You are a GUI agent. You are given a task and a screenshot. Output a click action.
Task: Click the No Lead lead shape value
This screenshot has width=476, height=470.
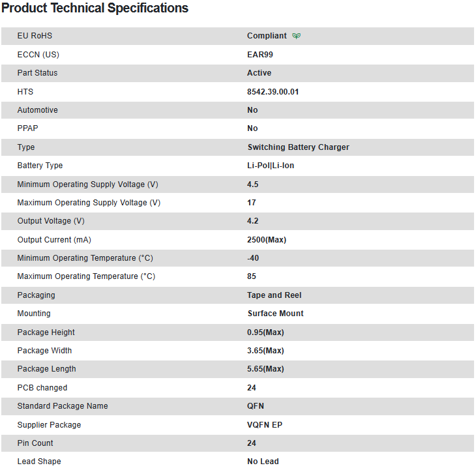pos(263,462)
